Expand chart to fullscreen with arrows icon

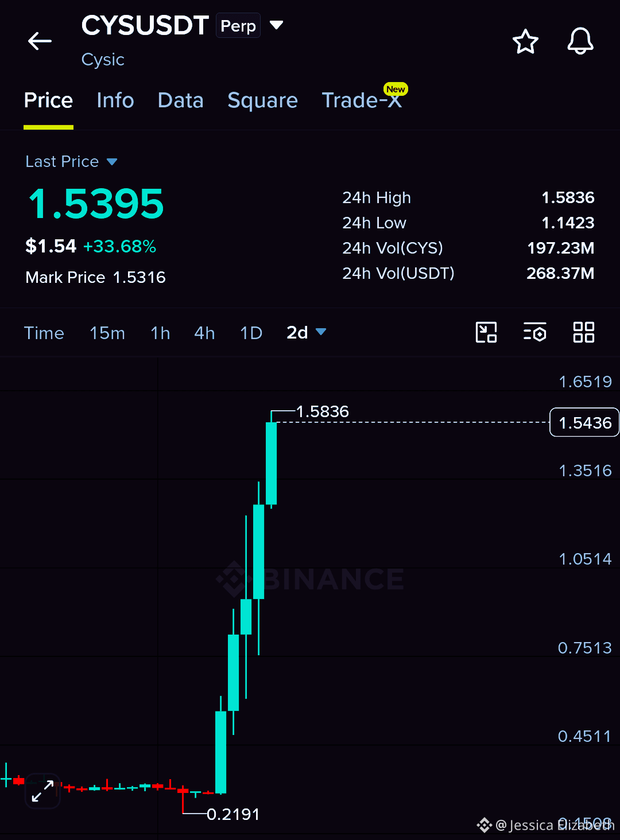[x=43, y=791]
